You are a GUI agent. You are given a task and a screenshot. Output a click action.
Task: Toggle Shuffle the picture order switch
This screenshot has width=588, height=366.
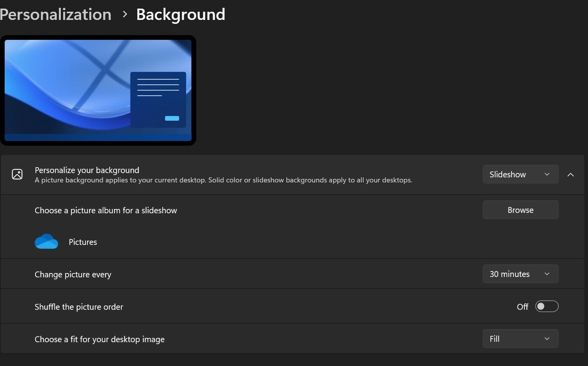[547, 307]
